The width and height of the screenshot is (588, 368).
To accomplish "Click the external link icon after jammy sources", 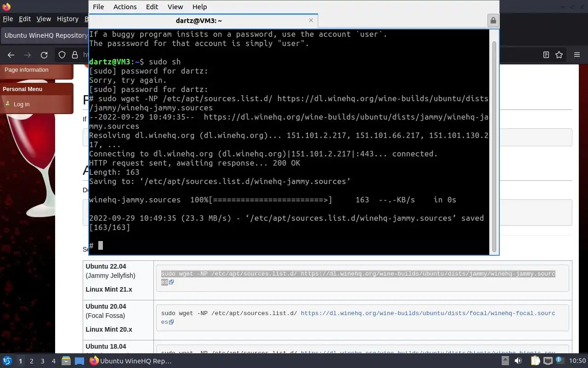I will coord(171,282).
